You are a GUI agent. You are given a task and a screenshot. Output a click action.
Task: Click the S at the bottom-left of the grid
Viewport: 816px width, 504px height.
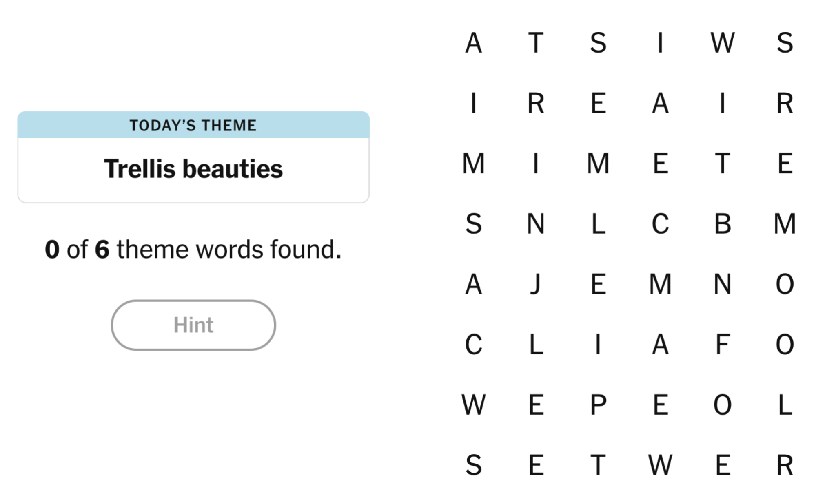(473, 465)
